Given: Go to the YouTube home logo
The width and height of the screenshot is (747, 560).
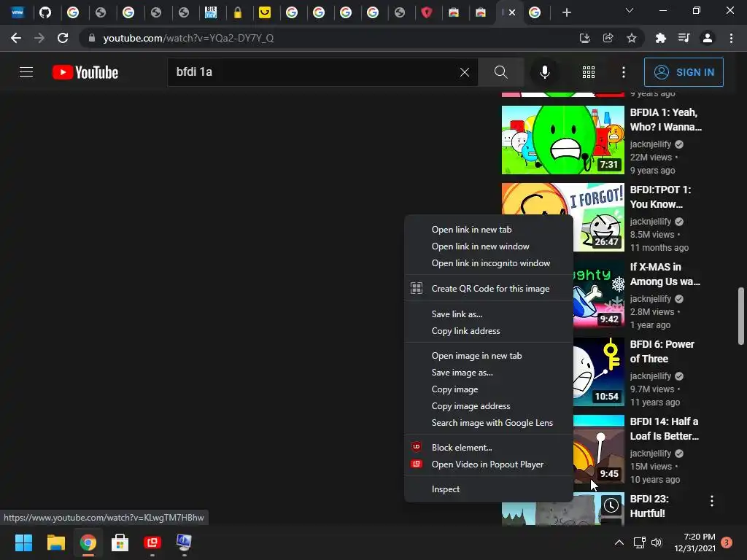Looking at the screenshot, I should [85, 72].
